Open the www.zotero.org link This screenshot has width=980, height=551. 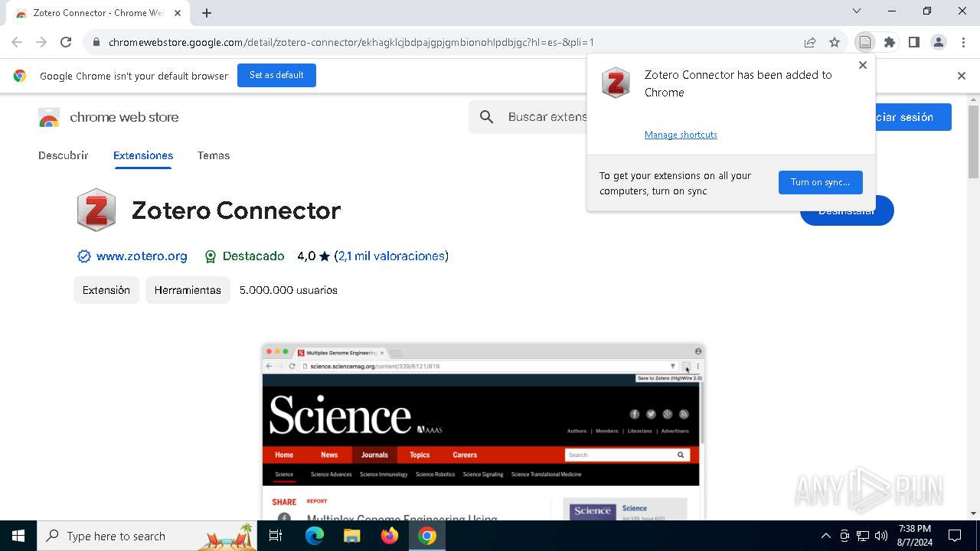pos(142,256)
